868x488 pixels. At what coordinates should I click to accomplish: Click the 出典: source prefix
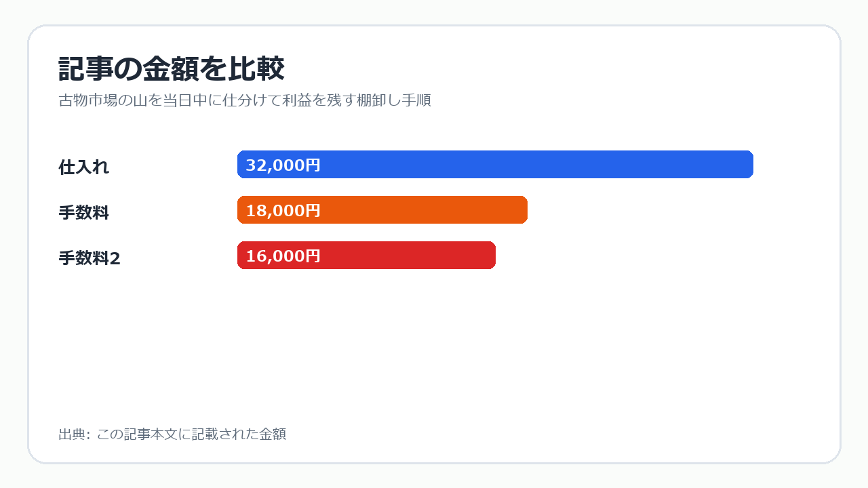coord(74,434)
